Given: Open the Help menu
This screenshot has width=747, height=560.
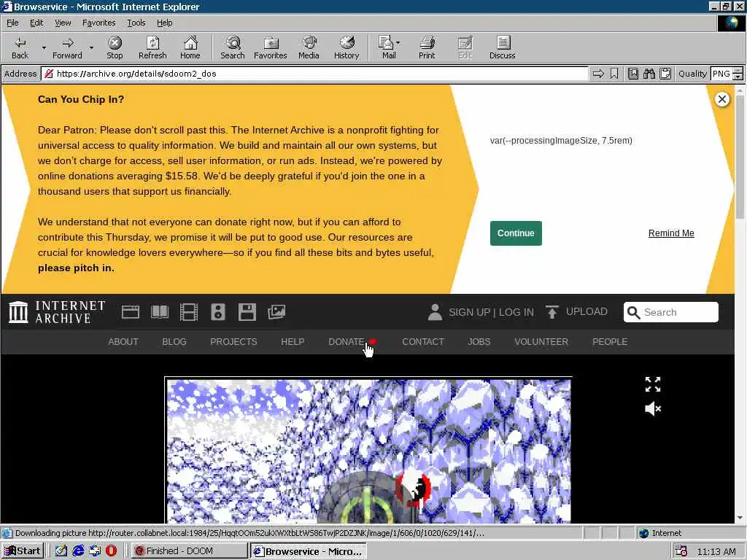Looking at the screenshot, I should (164, 23).
